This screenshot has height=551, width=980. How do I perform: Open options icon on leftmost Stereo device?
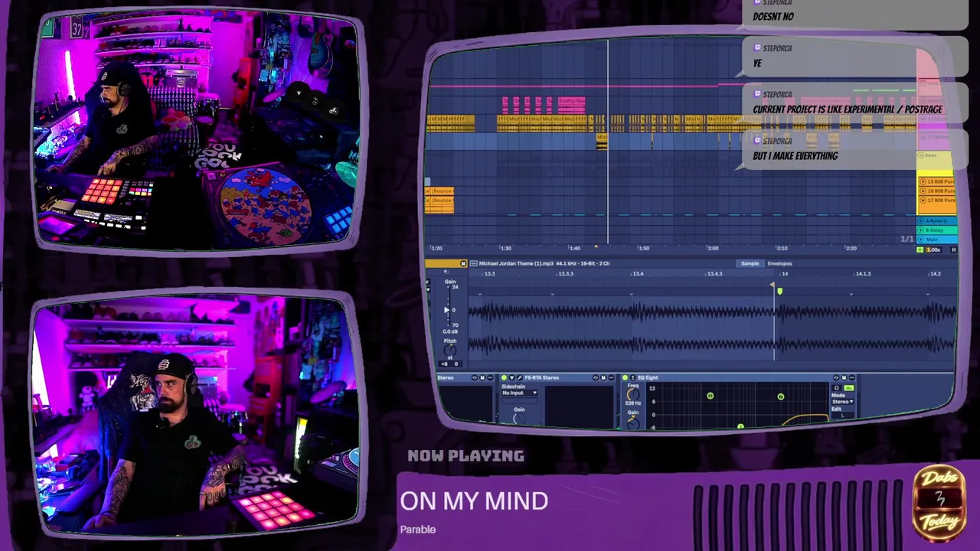(x=490, y=377)
